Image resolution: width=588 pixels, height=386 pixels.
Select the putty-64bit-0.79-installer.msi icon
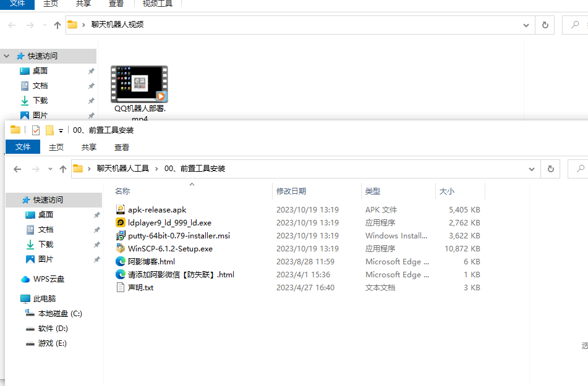[121, 236]
